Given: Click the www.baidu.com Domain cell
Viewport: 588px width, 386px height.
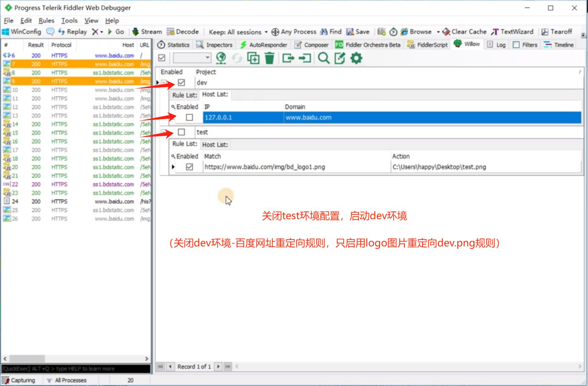Looking at the screenshot, I should [x=432, y=117].
